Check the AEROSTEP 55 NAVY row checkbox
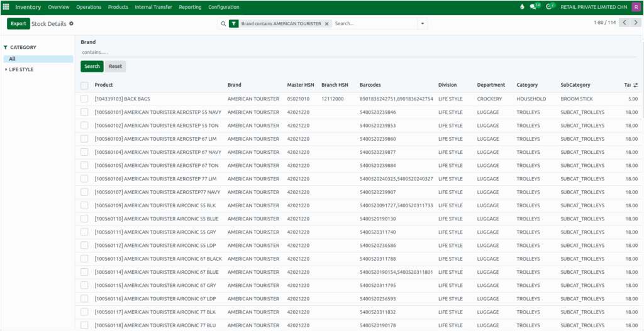 pos(84,112)
